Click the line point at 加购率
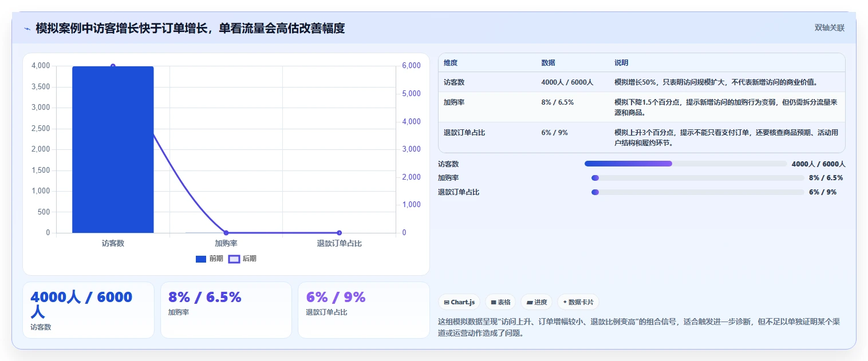 [226, 233]
